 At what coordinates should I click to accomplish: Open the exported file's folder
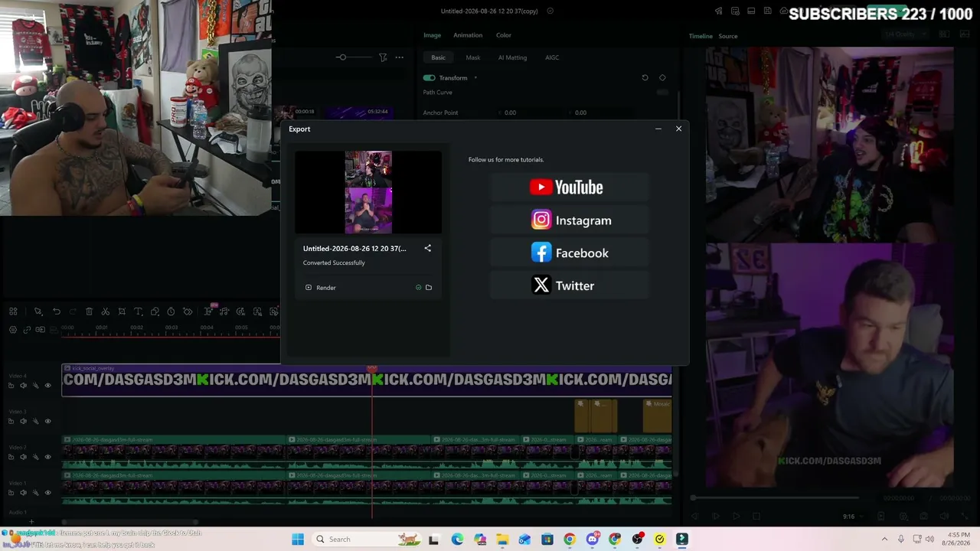click(429, 288)
